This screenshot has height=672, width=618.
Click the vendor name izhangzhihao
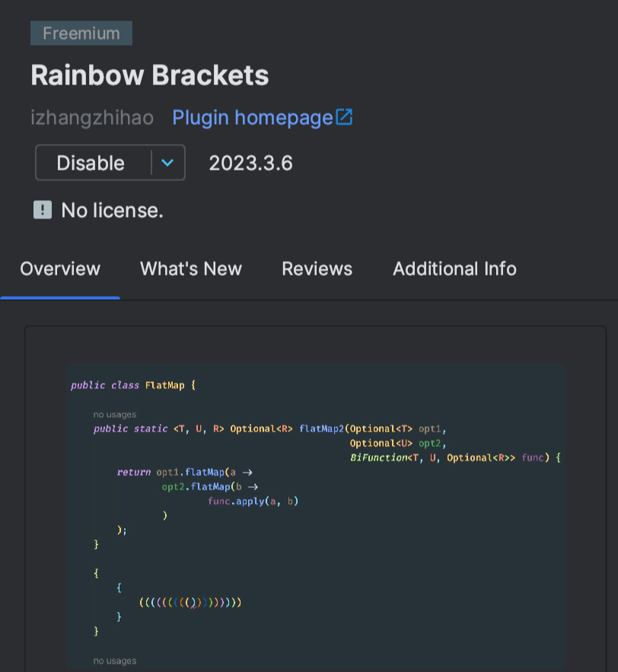point(92,117)
